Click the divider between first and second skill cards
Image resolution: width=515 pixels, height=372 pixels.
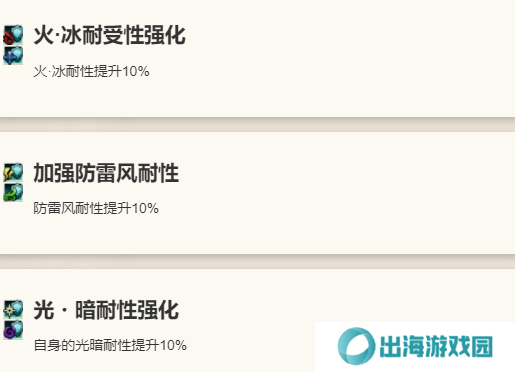click(x=257, y=124)
